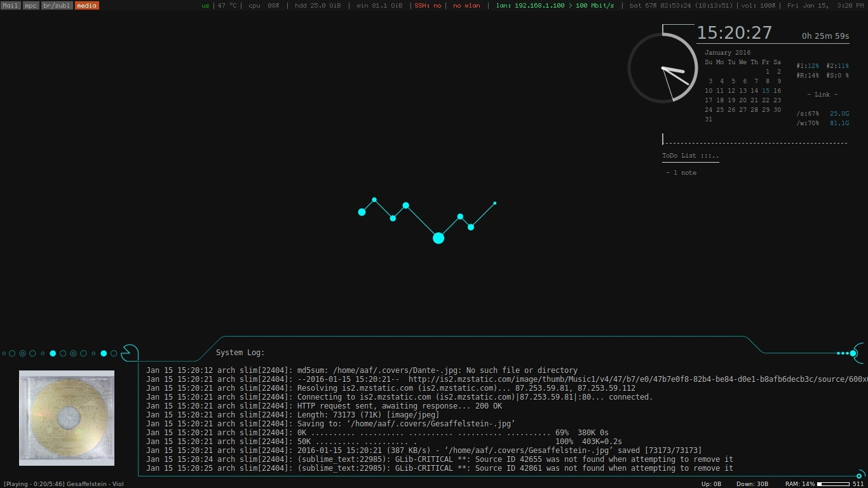Viewport: 868px width, 488px height.
Task: Open the '- 1 note' todo entry
Action: (x=681, y=173)
